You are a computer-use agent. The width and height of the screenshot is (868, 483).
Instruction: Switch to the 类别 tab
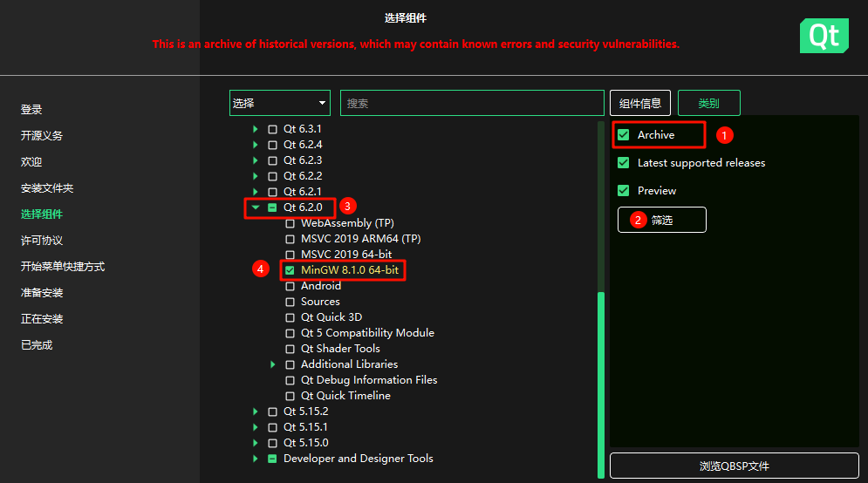(x=708, y=103)
